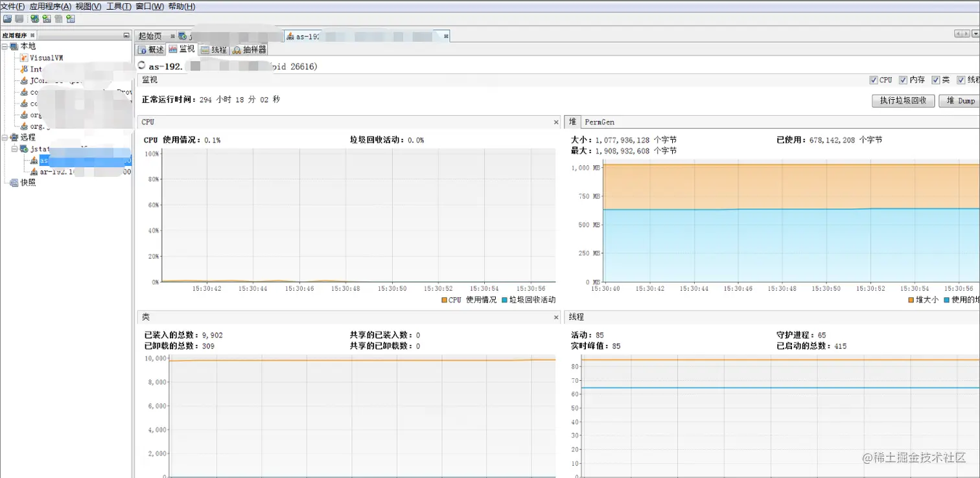
Task: Switch to the 监视 tab
Action: (x=182, y=49)
